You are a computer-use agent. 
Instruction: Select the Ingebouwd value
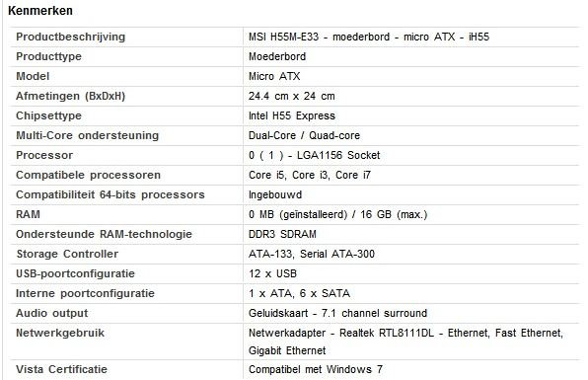pos(275,194)
